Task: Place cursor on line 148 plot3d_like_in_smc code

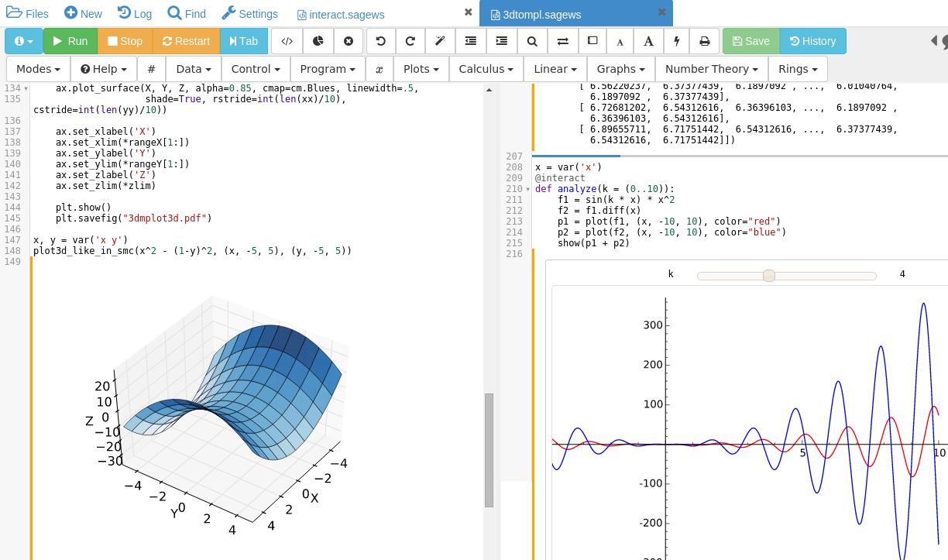Action: tap(192, 251)
